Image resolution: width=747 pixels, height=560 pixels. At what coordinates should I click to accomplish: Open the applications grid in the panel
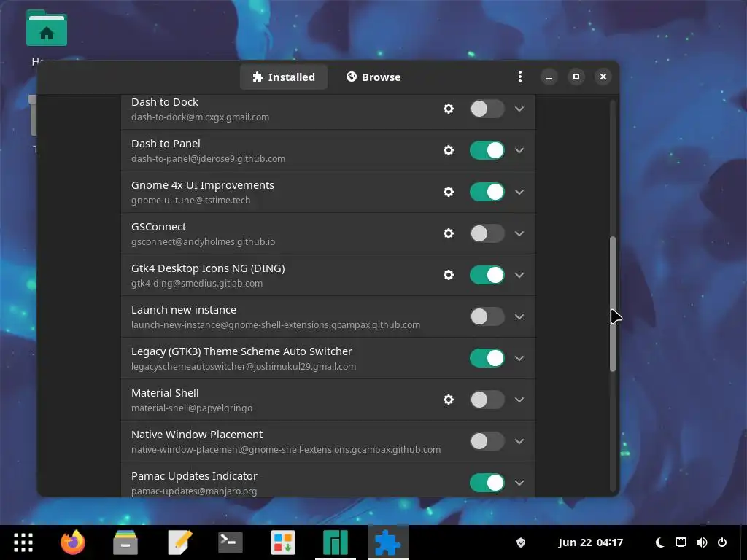coord(23,542)
